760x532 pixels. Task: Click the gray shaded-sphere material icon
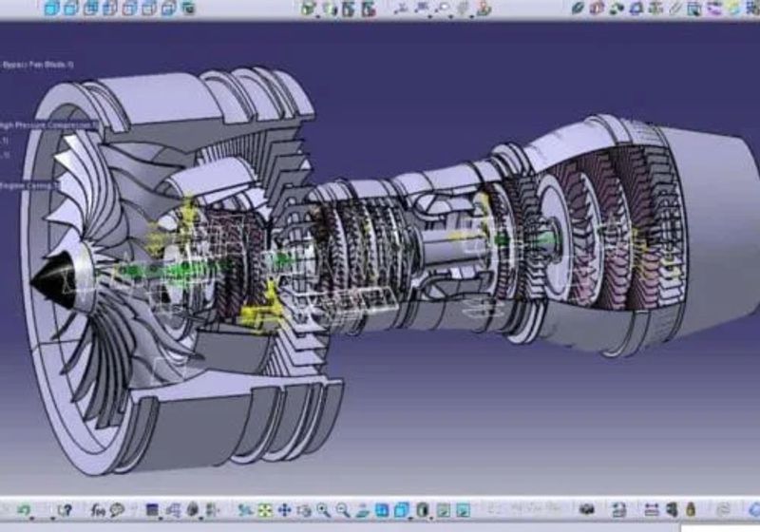[193, 509]
